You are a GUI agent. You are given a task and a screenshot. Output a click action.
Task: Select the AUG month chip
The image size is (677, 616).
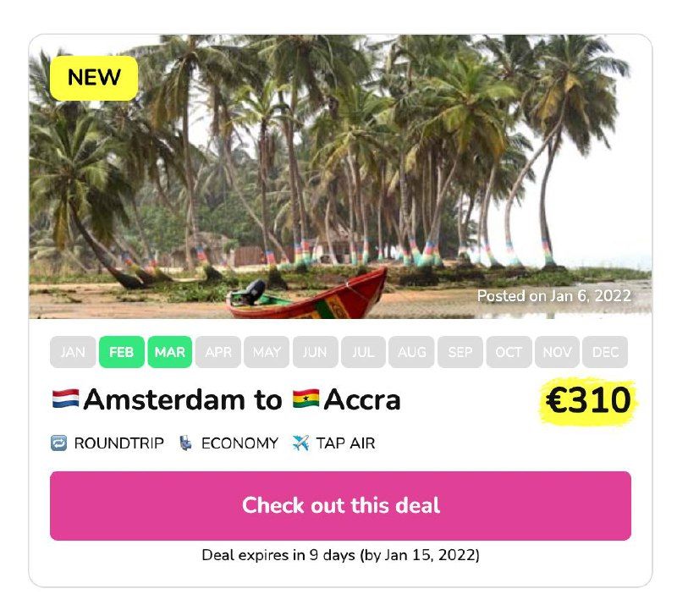pyautogui.click(x=411, y=352)
